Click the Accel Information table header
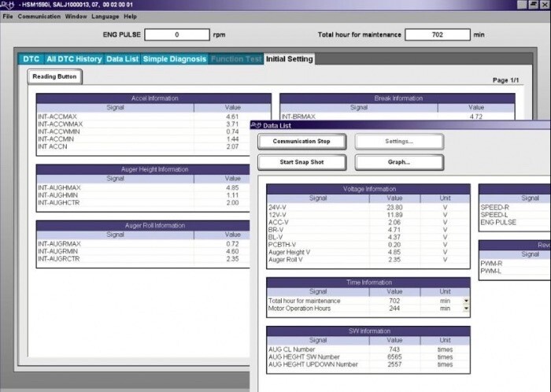The width and height of the screenshot is (551, 392). [x=154, y=98]
